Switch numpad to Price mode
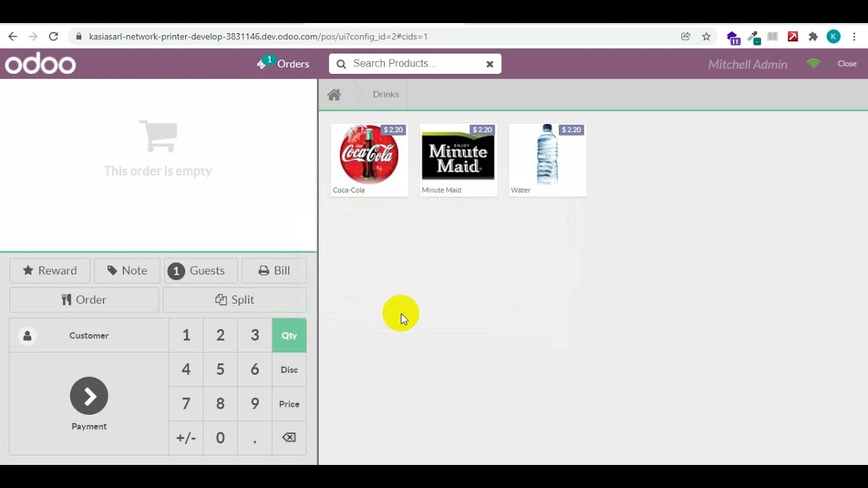This screenshot has height=488, width=868. (289, 404)
